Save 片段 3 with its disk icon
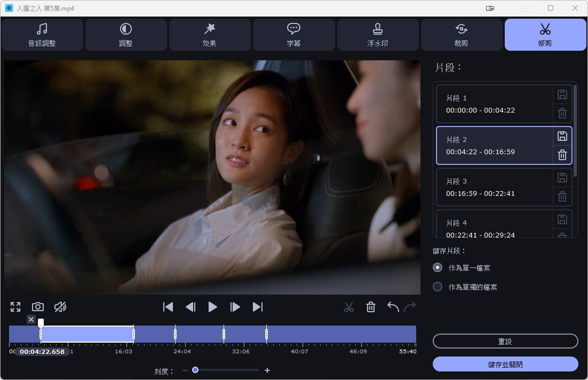This screenshot has height=380, width=588. 562,178
